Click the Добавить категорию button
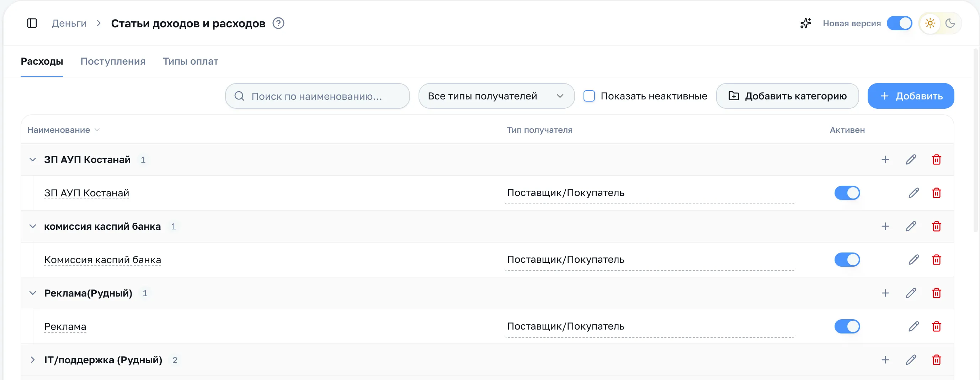980x380 pixels. tap(787, 96)
